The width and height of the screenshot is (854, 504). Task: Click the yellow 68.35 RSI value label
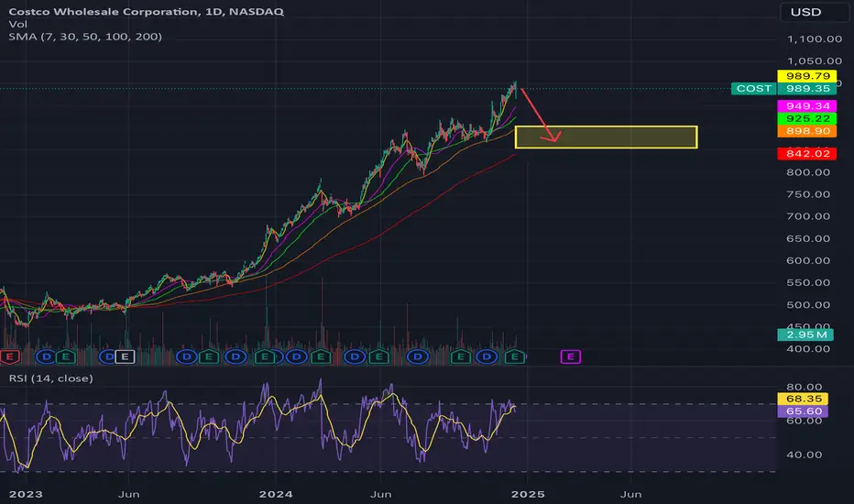[x=803, y=399]
